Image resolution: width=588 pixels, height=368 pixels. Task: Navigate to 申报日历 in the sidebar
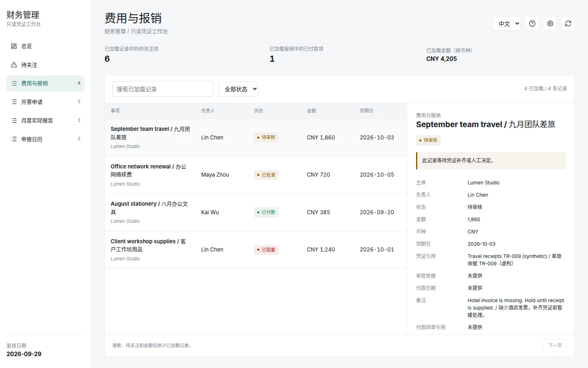click(x=45, y=139)
